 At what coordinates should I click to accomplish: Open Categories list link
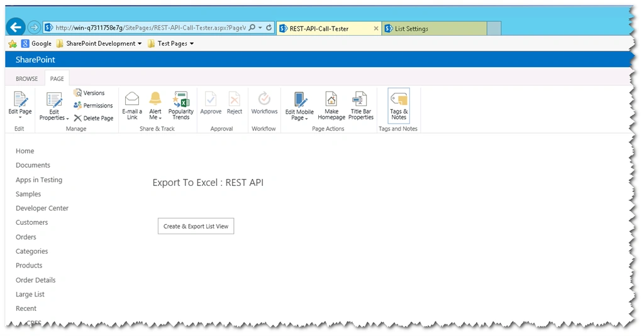pos(31,251)
